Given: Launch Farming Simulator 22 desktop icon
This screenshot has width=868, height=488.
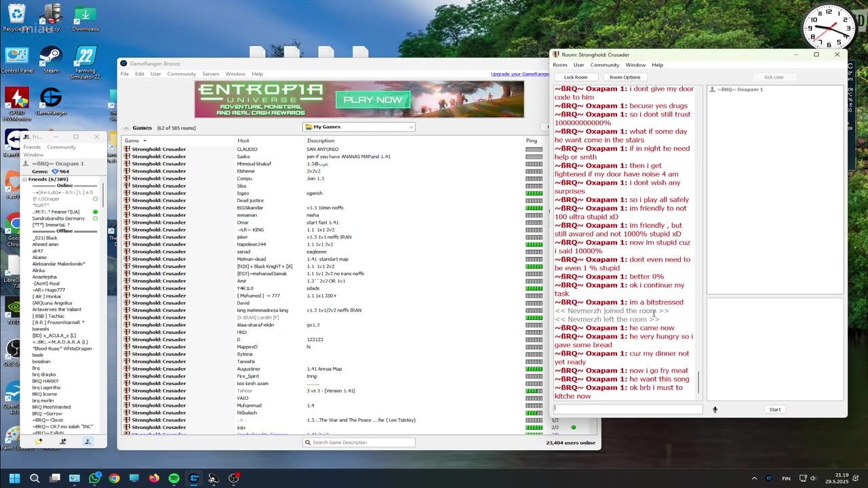Looking at the screenshot, I should click(x=85, y=62).
